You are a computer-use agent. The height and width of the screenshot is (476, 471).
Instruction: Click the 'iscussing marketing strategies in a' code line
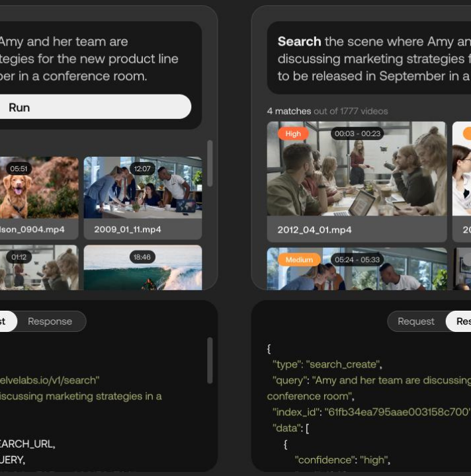(81, 396)
